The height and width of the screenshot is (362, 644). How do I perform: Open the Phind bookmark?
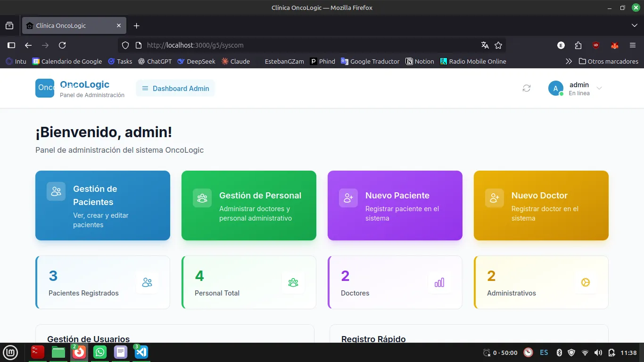pos(322,61)
